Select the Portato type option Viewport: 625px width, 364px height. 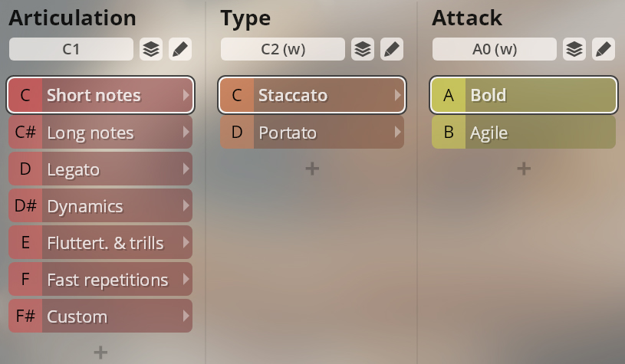click(312, 133)
